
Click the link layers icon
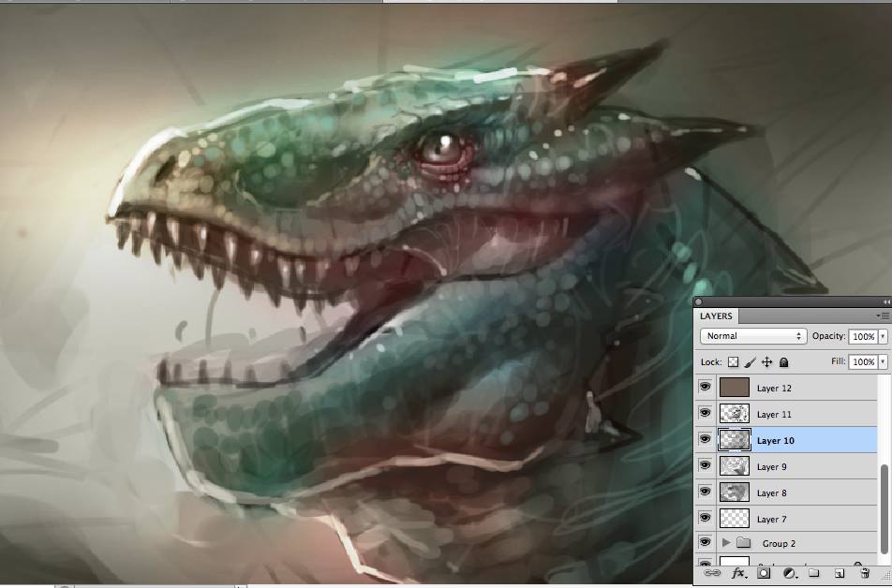712,573
